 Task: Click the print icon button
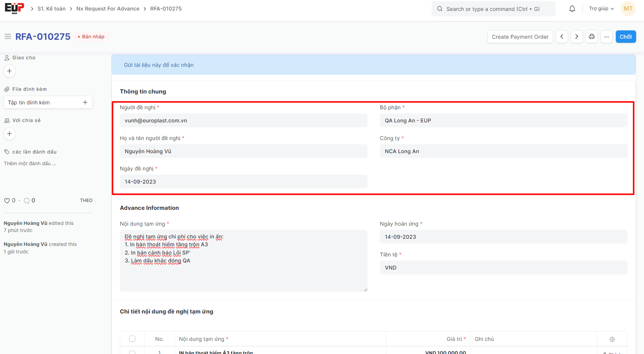pyautogui.click(x=591, y=37)
